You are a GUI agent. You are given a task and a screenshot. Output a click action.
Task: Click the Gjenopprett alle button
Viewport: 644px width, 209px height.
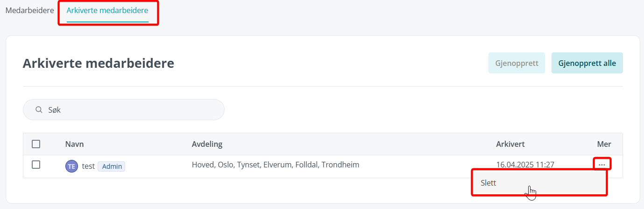(587, 63)
